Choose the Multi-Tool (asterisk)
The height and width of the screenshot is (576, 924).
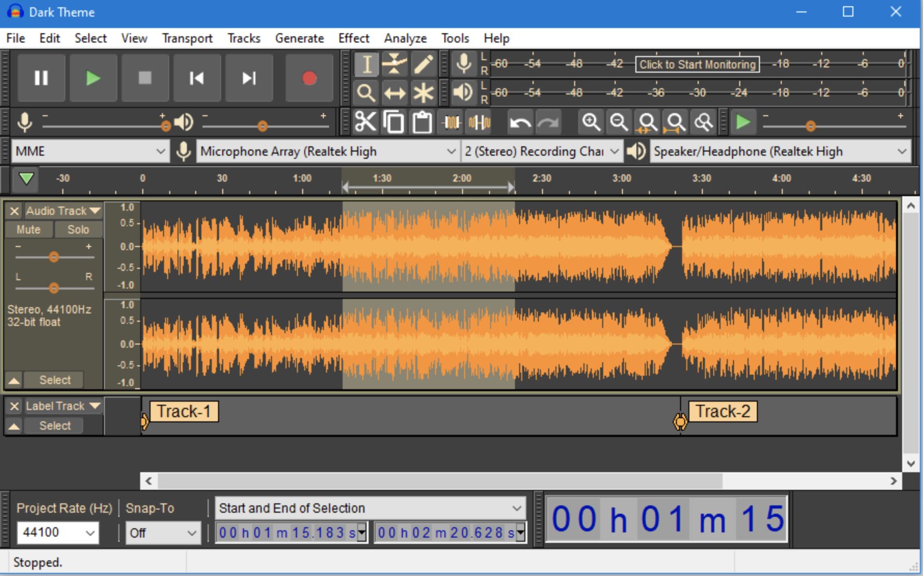(423, 93)
